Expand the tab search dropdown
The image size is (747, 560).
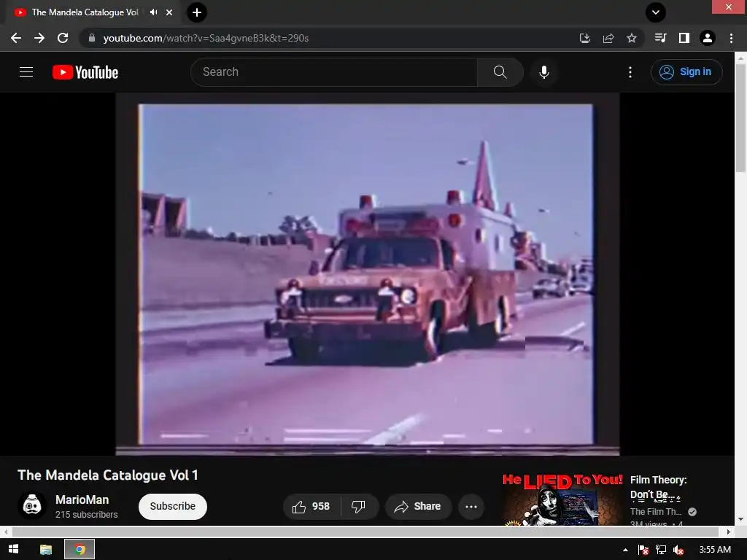656,12
